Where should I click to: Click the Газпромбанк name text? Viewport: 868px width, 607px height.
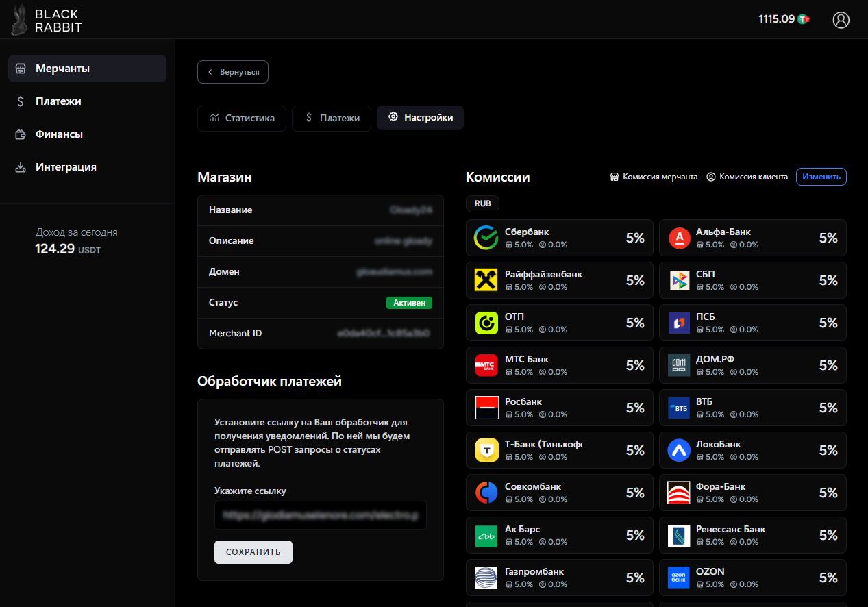click(534, 571)
